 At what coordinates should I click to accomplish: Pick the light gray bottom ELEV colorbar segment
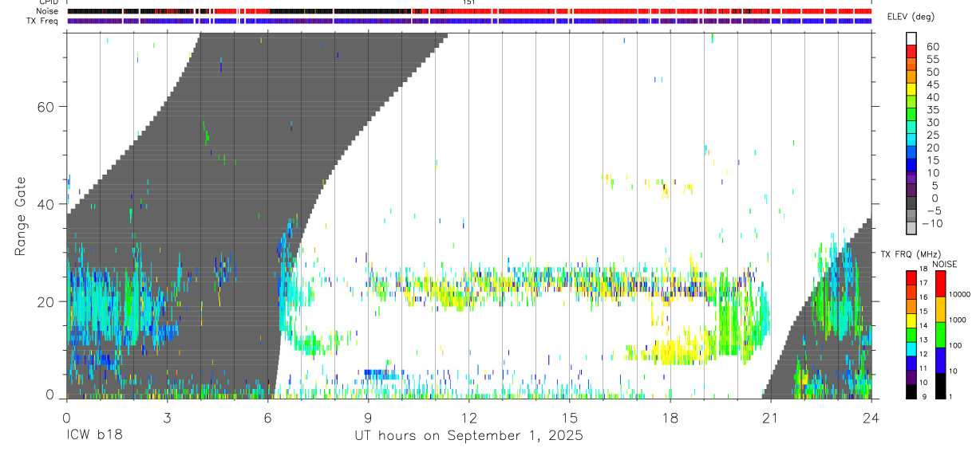911,229
